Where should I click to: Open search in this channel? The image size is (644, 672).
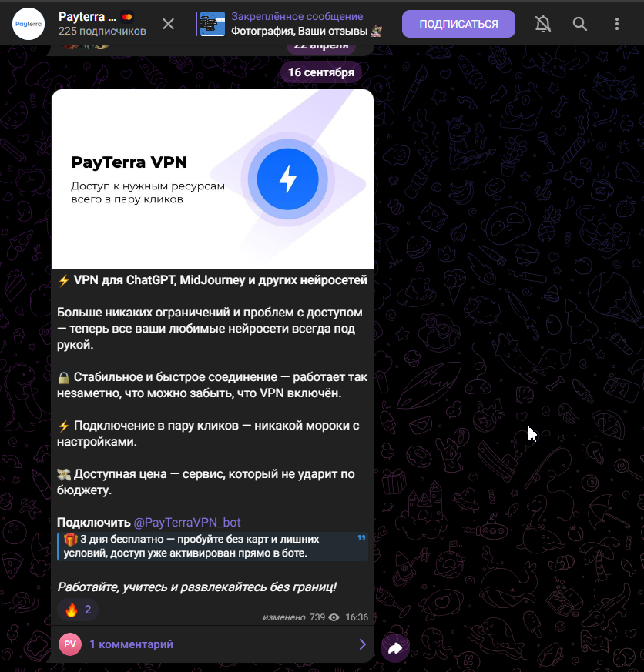tap(580, 24)
